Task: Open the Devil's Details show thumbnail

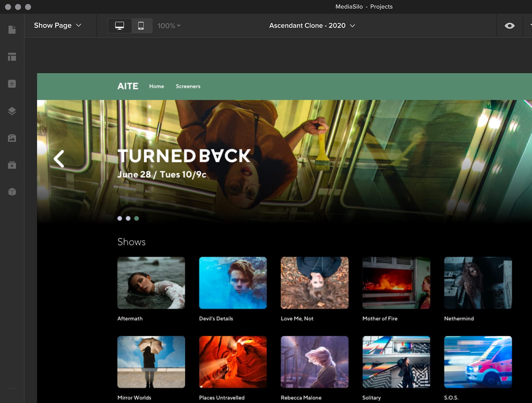Action: (x=233, y=283)
